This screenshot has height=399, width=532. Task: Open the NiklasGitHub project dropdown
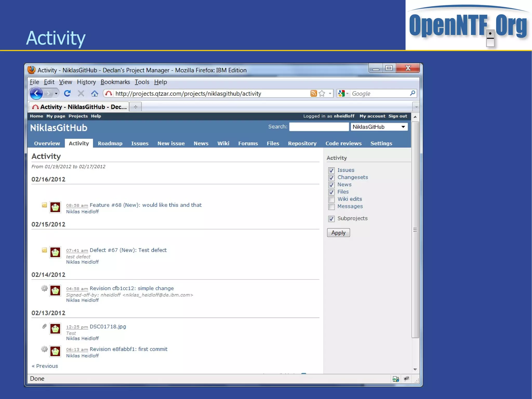click(379, 127)
